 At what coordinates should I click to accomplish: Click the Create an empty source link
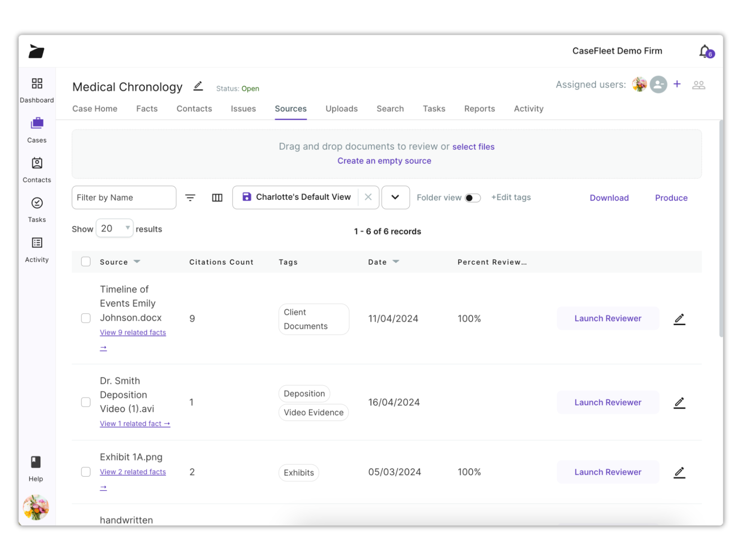(x=384, y=161)
